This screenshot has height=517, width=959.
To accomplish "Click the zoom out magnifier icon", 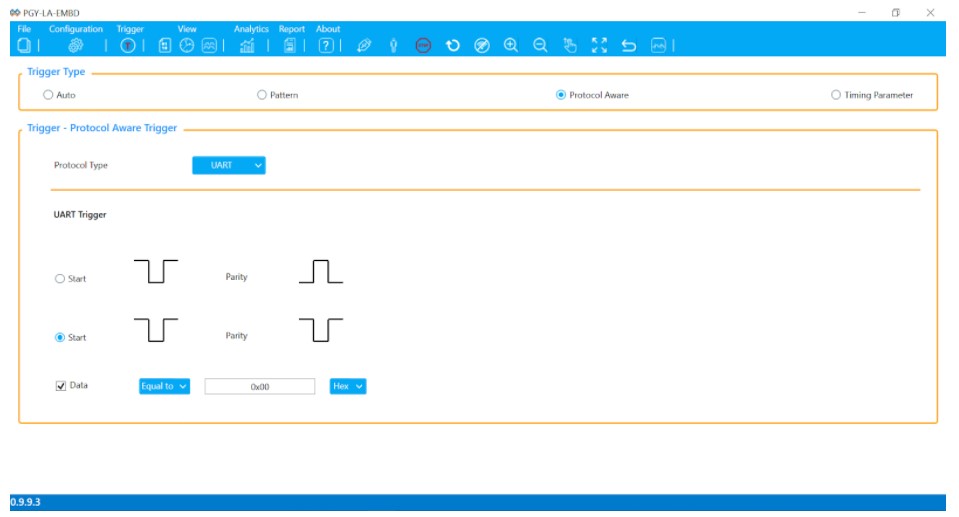I will pos(540,45).
